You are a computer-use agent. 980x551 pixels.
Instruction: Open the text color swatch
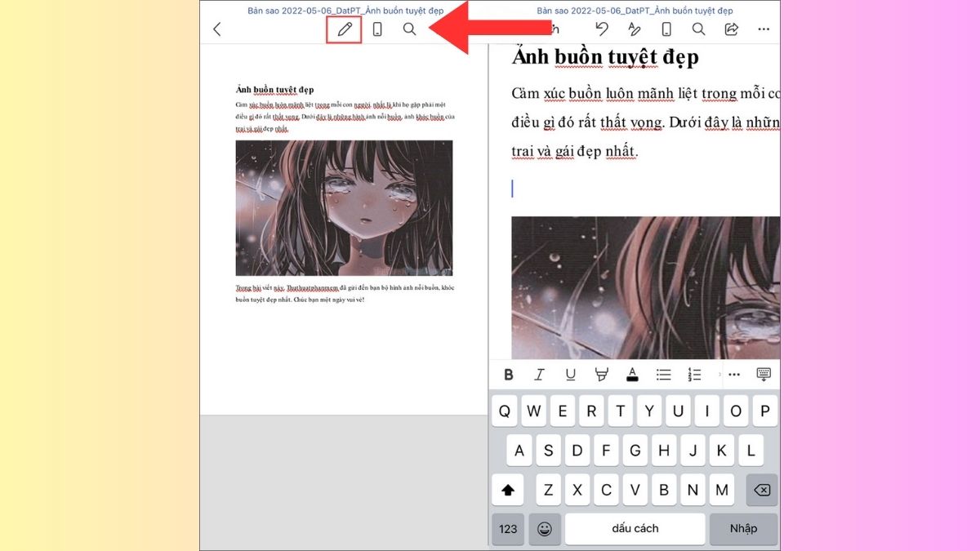tap(633, 374)
